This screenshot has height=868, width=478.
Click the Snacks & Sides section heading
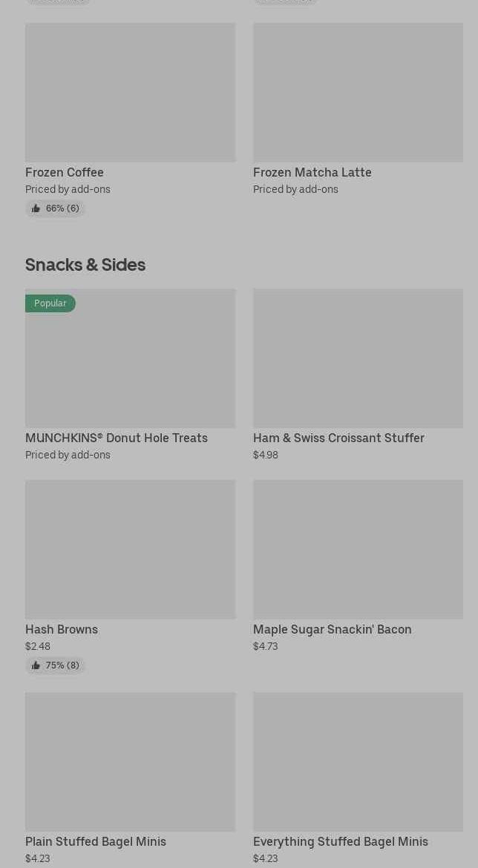click(85, 265)
